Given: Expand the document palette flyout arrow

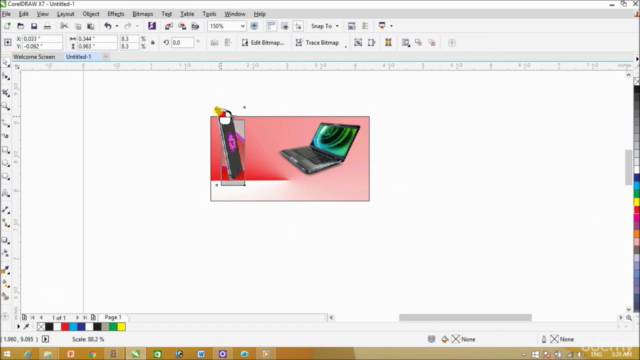Looking at the screenshot, I should pyautogui.click(x=18, y=327).
